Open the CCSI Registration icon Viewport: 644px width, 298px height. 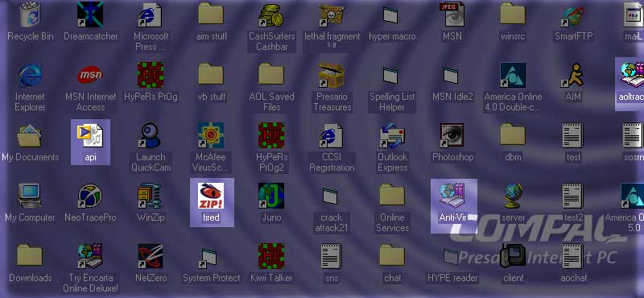[332, 136]
